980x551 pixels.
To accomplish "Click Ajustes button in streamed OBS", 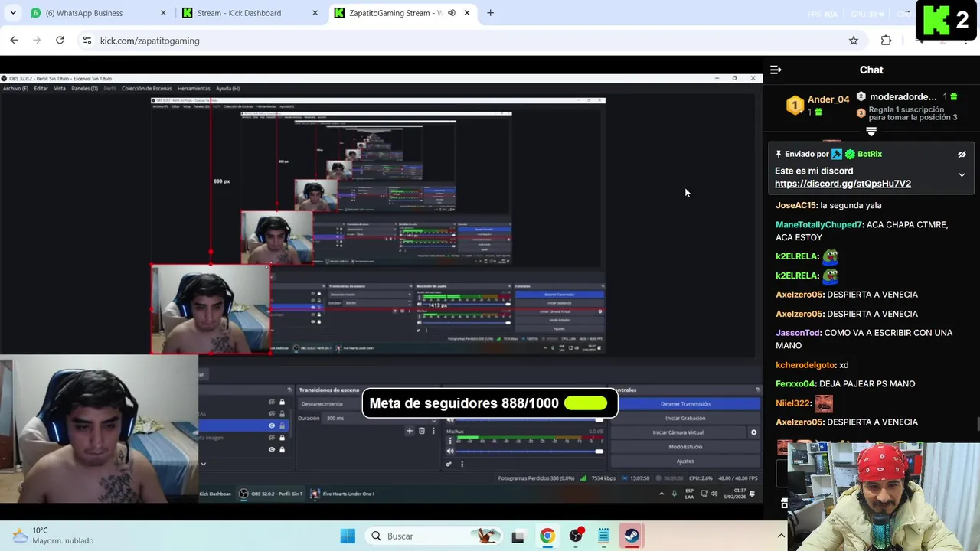I will pos(685,461).
